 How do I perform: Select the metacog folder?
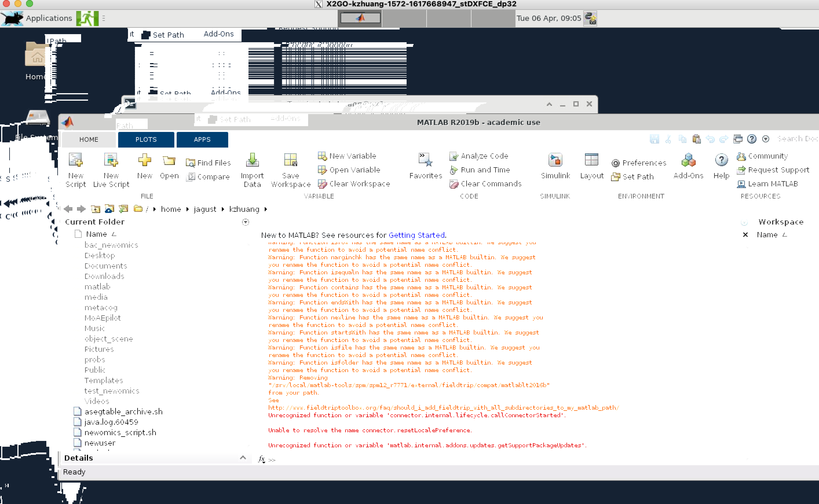101,308
